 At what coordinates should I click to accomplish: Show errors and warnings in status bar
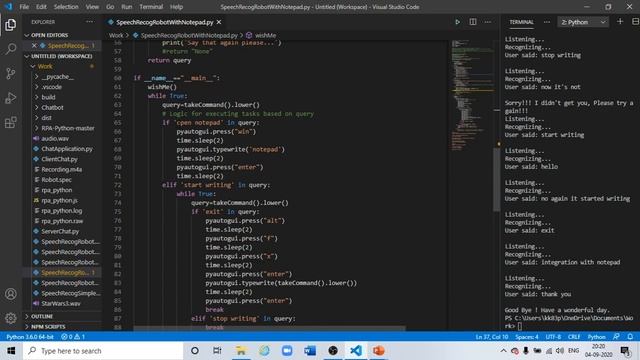point(73,337)
